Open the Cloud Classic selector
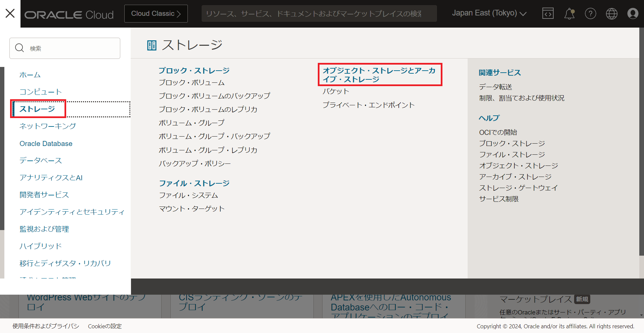Screen dimensions: 644x333 (156, 13)
